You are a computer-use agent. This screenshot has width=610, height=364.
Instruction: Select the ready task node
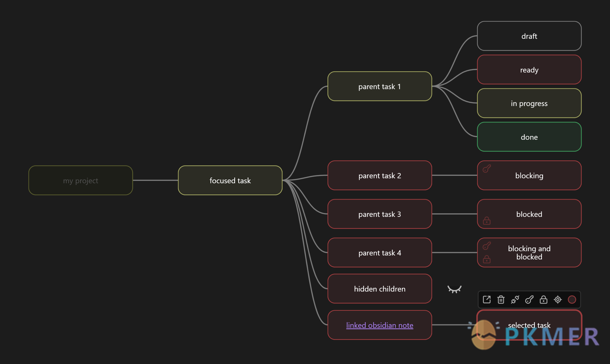529,69
